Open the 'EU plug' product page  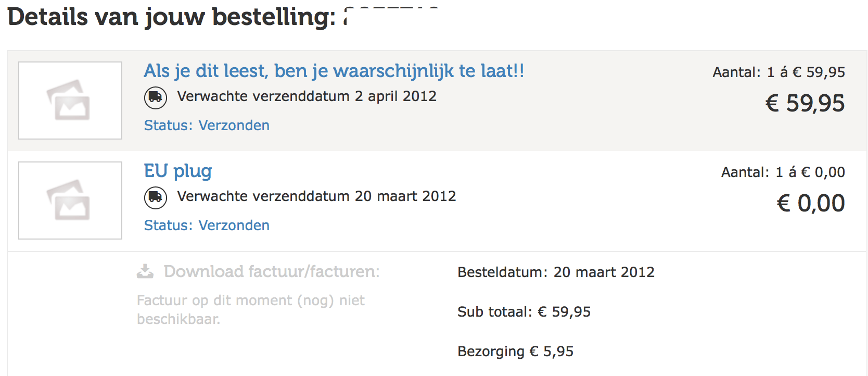pyautogui.click(x=177, y=171)
